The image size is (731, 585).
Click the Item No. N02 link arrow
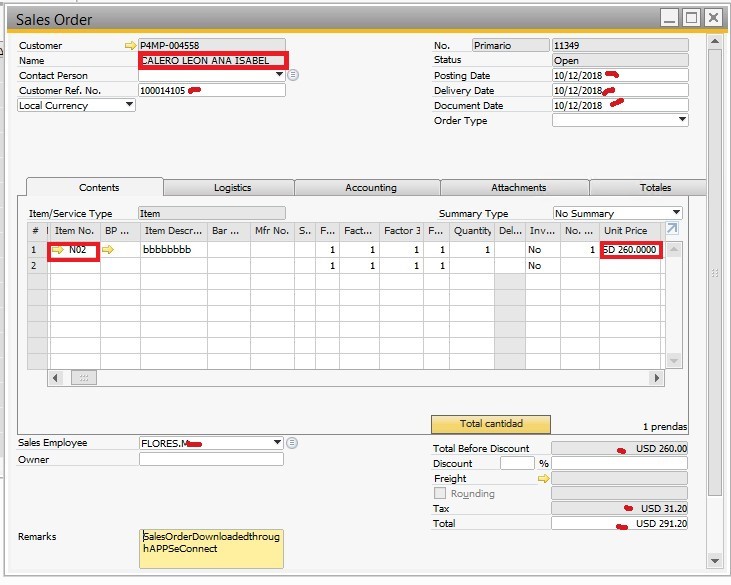point(58,250)
